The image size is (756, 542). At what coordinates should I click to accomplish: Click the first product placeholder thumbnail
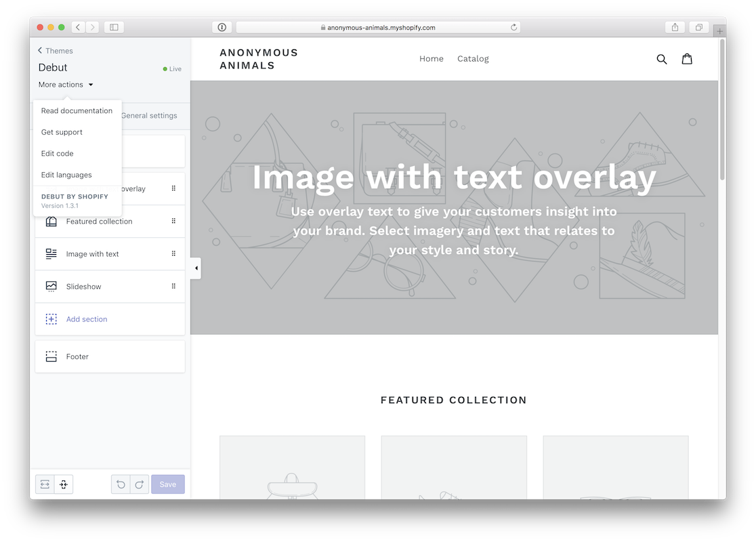click(x=292, y=467)
